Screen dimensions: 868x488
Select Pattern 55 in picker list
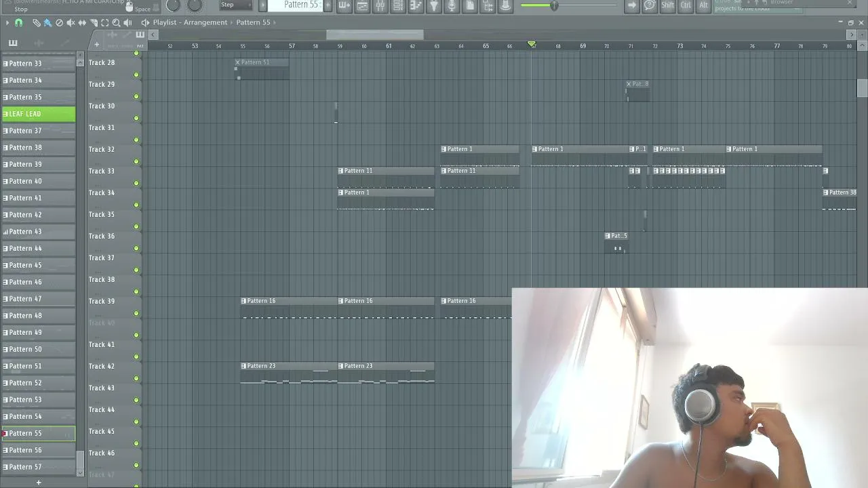click(x=39, y=433)
